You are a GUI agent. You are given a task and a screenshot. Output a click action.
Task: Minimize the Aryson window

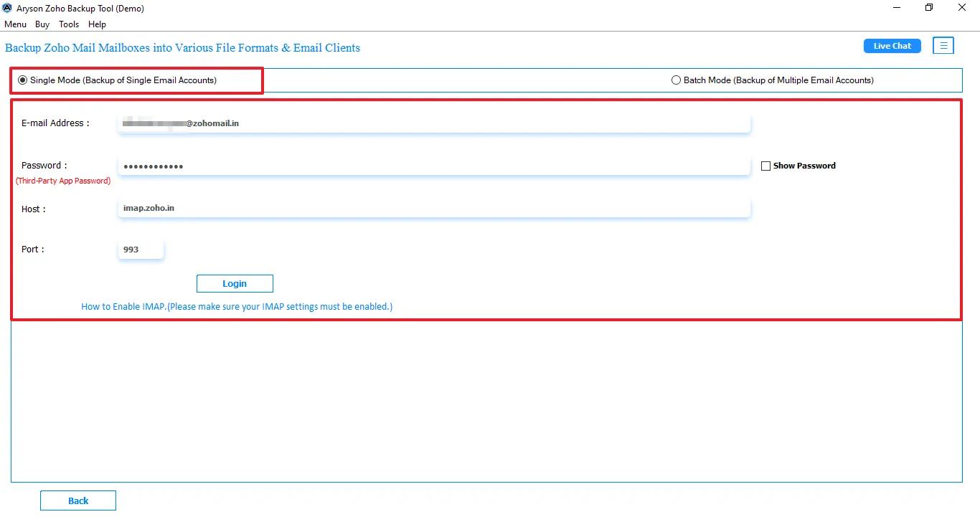coord(897,8)
